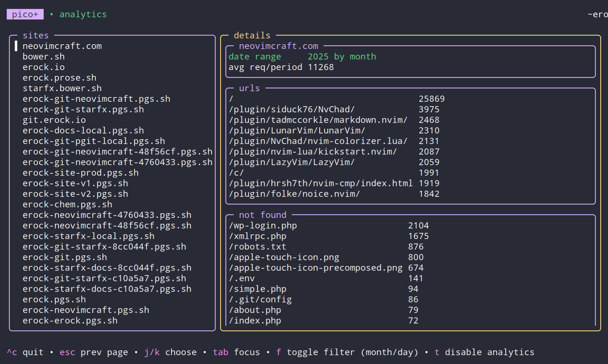Click the analytics header label
The width and height of the screenshot is (608, 364).
83,14
